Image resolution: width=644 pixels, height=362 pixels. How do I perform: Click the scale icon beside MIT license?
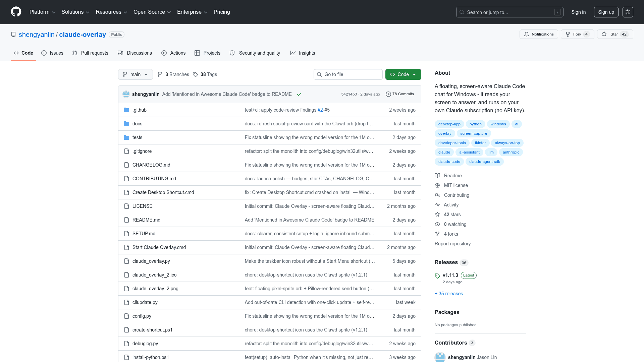click(x=437, y=185)
